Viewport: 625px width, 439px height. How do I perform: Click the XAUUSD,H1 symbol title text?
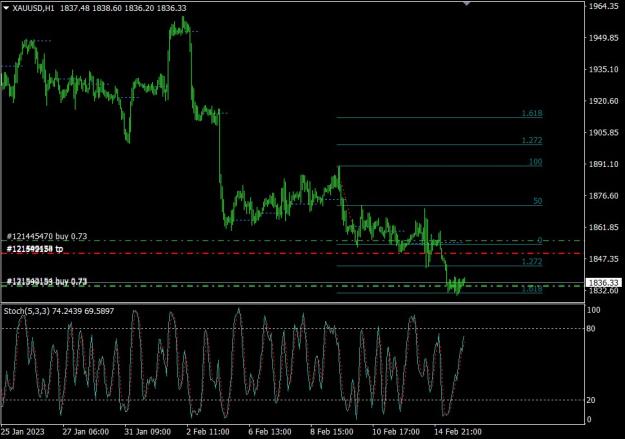(33, 8)
